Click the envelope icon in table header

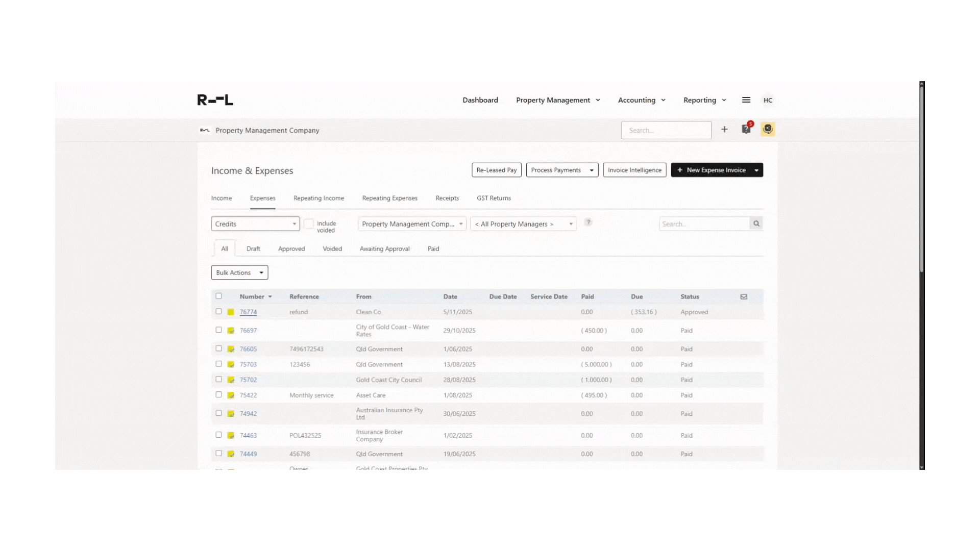click(x=744, y=297)
